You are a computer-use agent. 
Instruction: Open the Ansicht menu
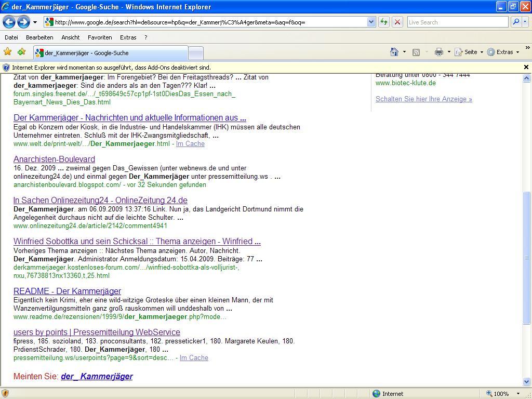click(x=71, y=37)
